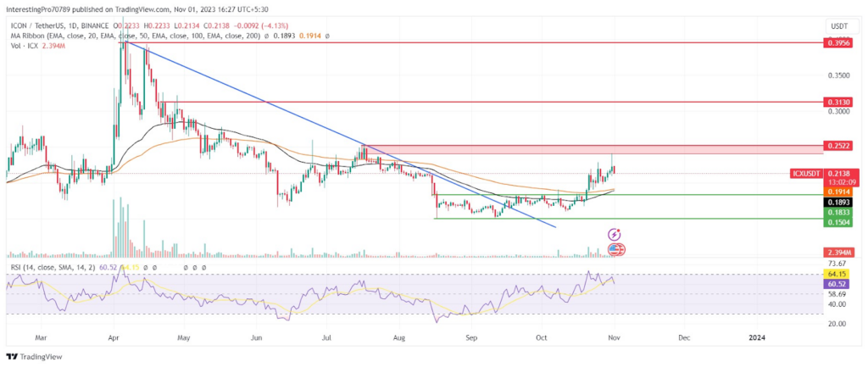Click the 58.69 RSI scale value
868x367 pixels.
[x=837, y=294]
